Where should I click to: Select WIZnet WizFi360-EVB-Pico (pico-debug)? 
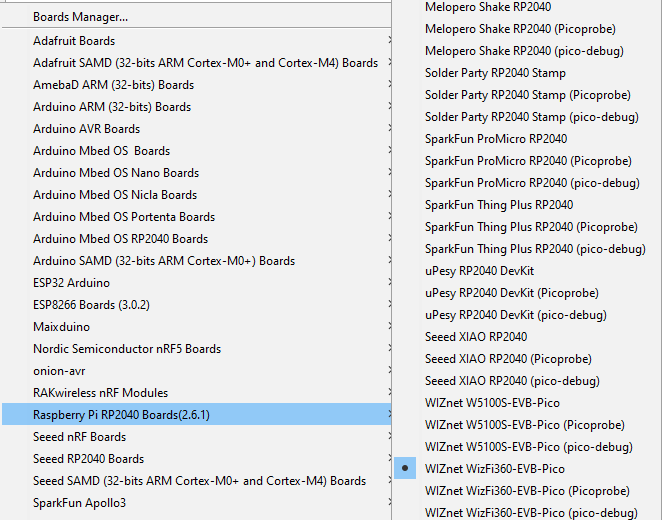coord(527,512)
